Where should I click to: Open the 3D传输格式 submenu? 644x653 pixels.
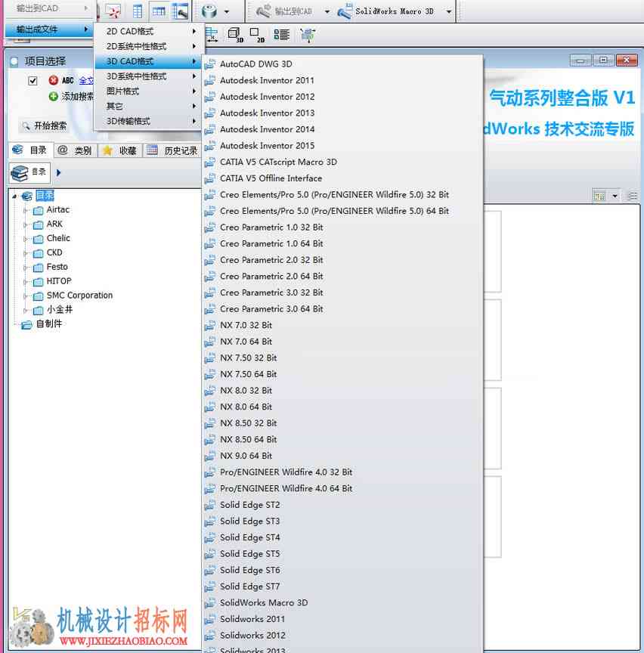pyautogui.click(x=148, y=121)
